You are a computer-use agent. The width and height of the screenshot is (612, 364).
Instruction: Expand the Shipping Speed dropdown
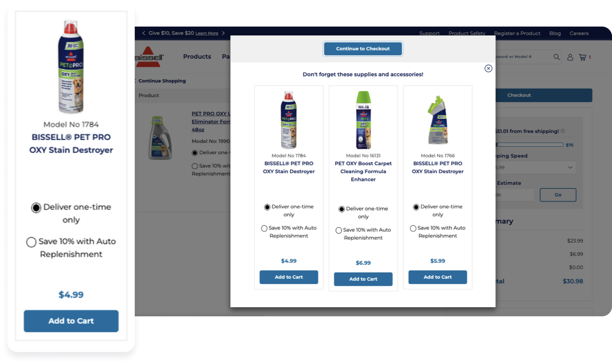(x=535, y=168)
